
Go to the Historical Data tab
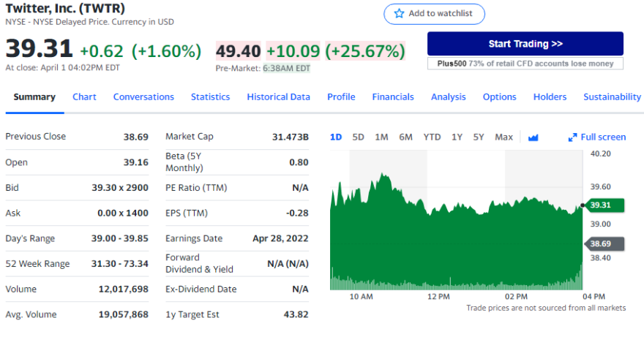click(278, 97)
